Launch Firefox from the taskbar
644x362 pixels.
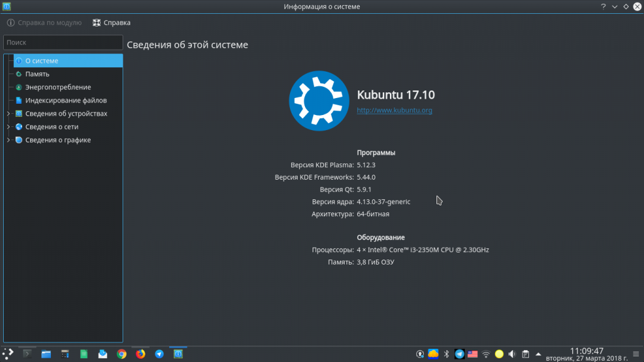click(x=140, y=354)
